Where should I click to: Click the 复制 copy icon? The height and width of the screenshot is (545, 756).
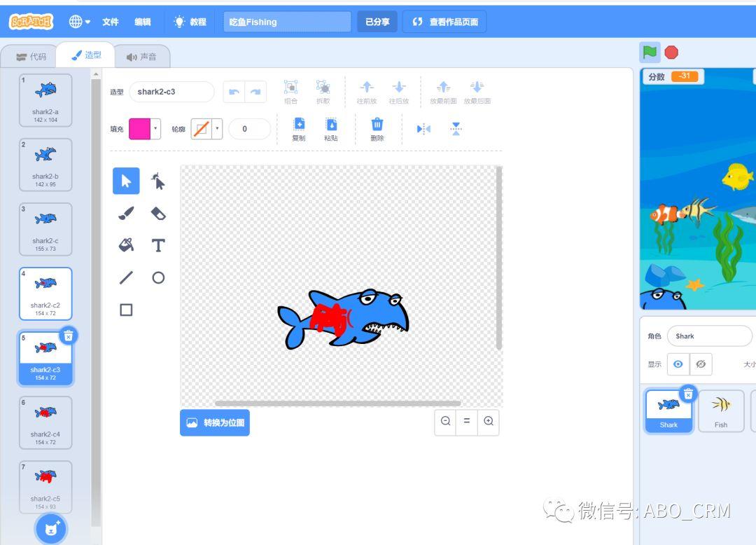299,129
